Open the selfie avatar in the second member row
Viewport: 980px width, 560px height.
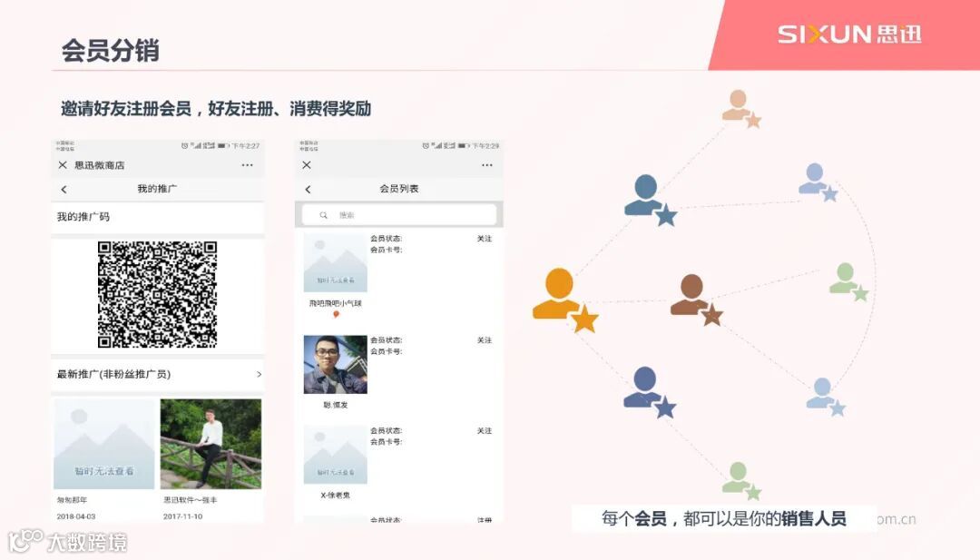[335, 364]
